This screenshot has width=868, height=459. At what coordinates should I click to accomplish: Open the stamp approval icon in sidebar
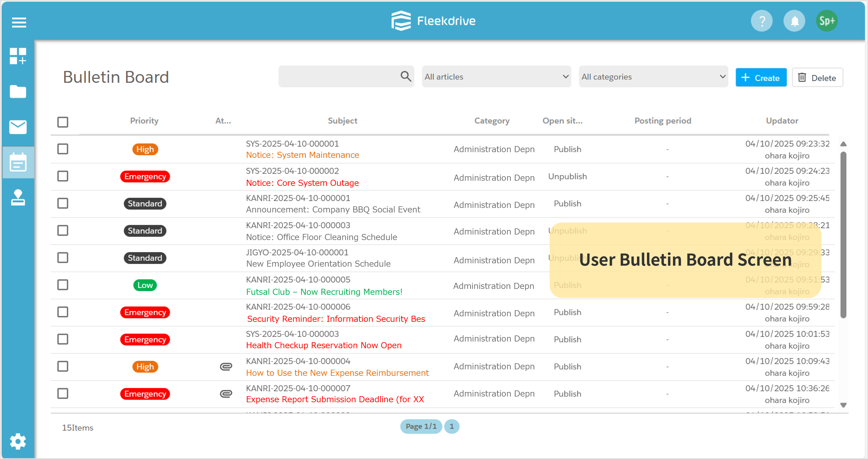(18, 197)
